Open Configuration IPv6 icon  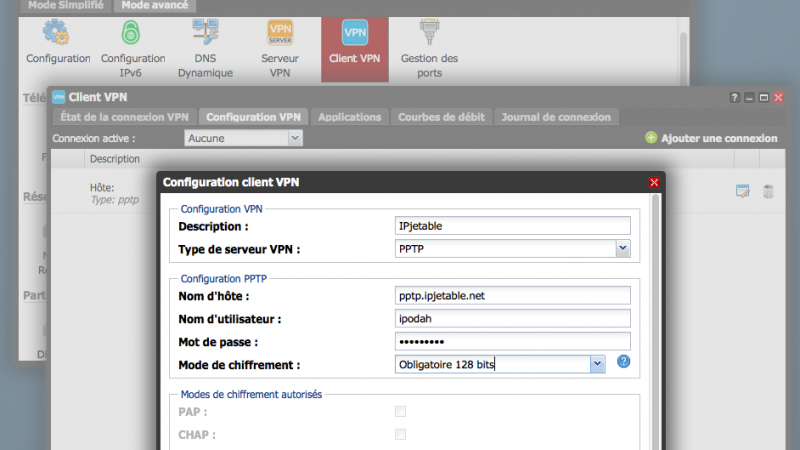(132, 33)
